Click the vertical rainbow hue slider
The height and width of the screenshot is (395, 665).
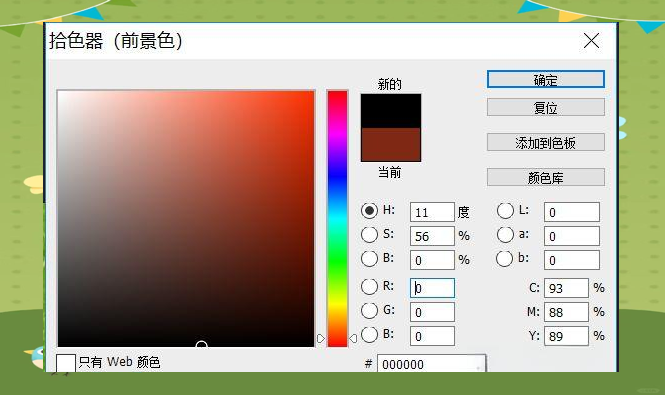tap(338, 219)
